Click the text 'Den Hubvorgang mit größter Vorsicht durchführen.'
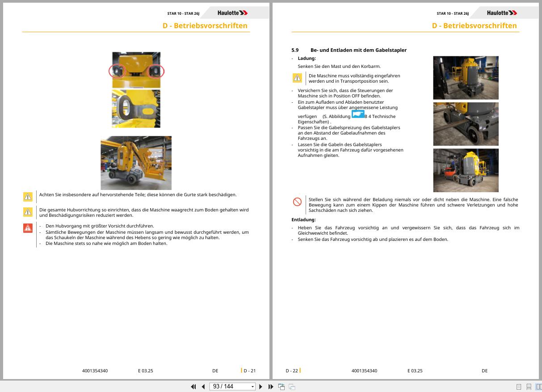Image resolution: width=542 pixels, height=392 pixels. 100,226
